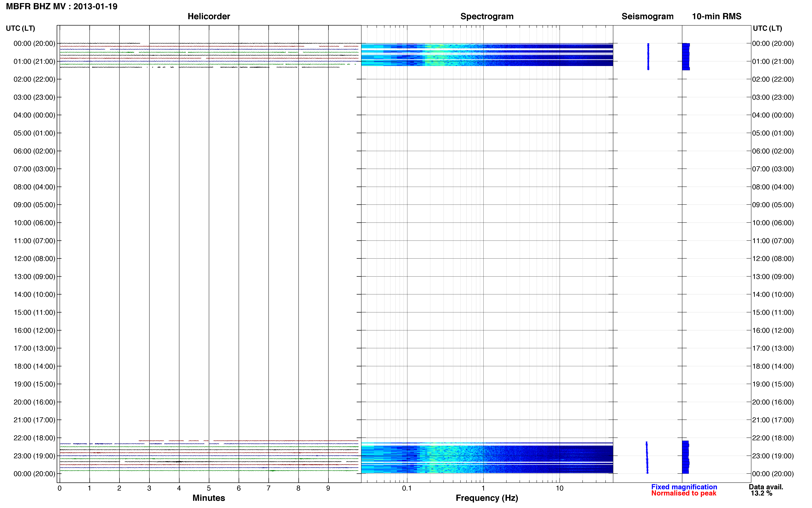Click the right '10:00 (06:00)' time label
Image resolution: width=812 pixels, height=508 pixels.
point(773,223)
